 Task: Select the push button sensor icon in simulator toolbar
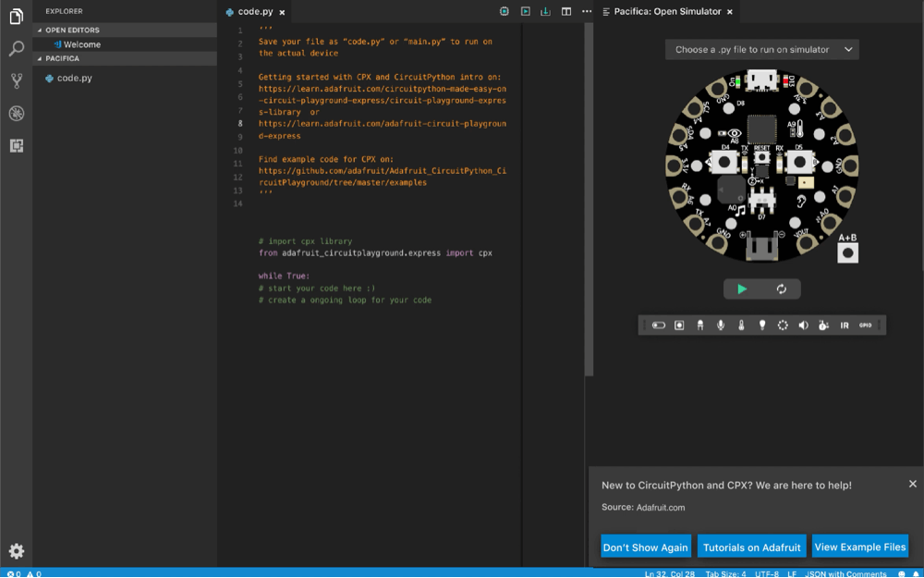tap(679, 325)
